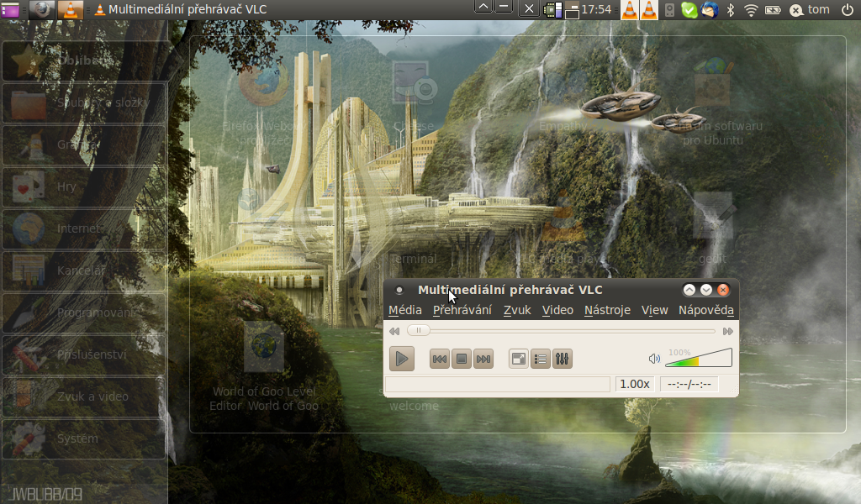Open the removable drive tray icon
This screenshot has height=504, width=861.
669,10
